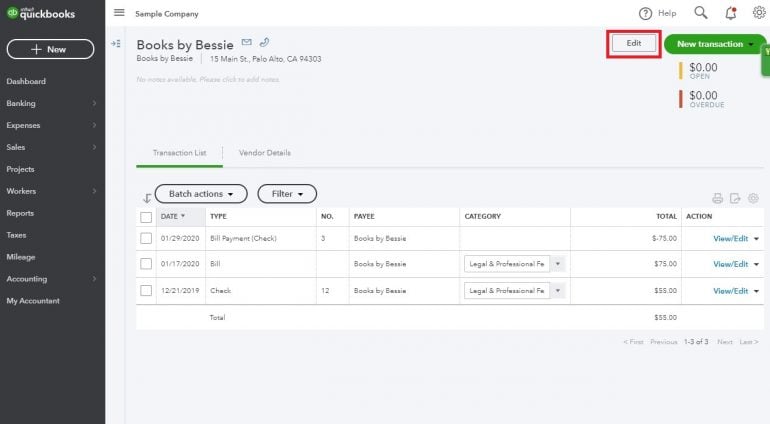The width and height of the screenshot is (770, 424).
Task: Click the email envelope icon beside vendor name
Action: tap(247, 43)
